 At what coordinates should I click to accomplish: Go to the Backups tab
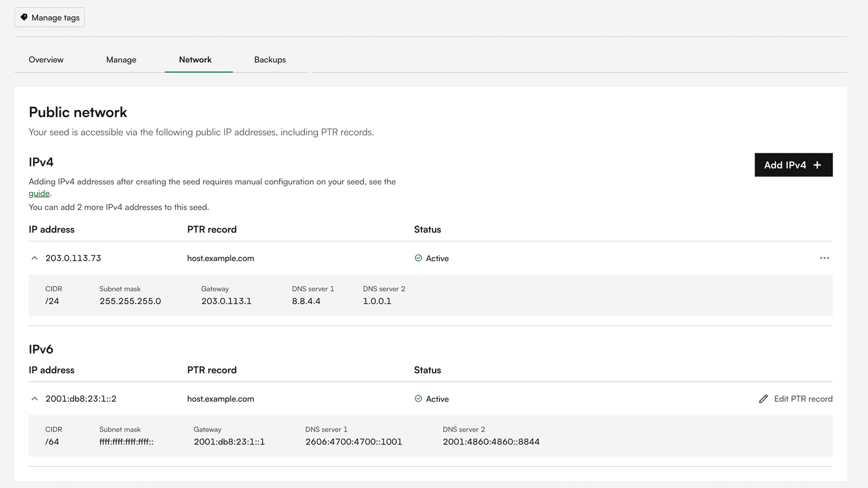click(270, 60)
